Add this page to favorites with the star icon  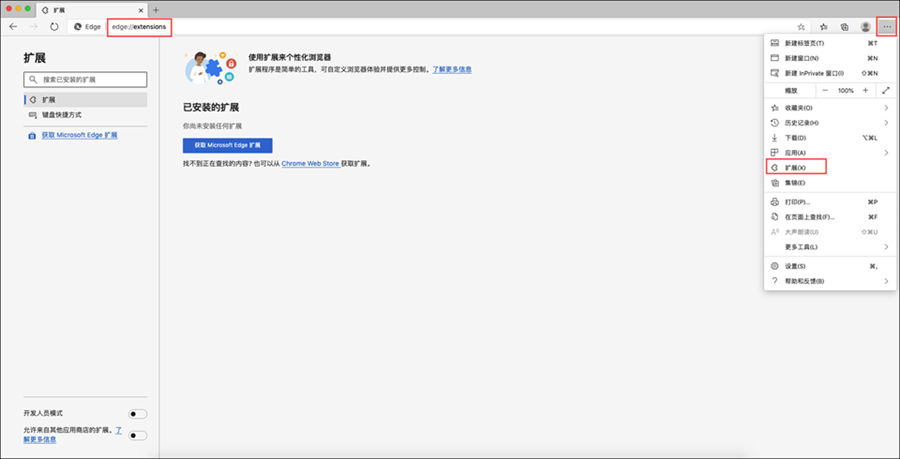click(x=801, y=26)
